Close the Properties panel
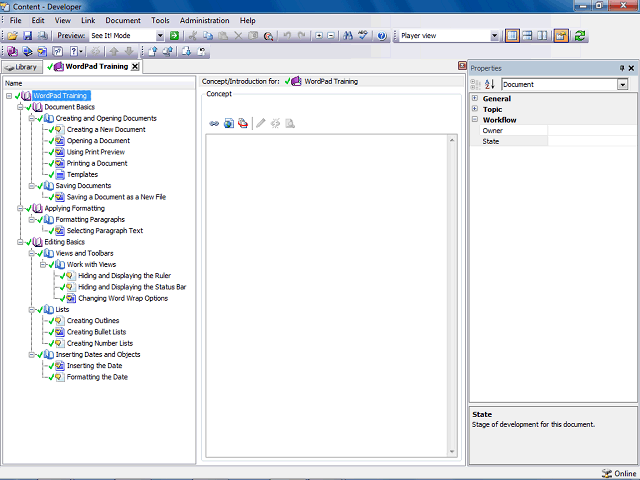The width and height of the screenshot is (640, 480). [631, 68]
